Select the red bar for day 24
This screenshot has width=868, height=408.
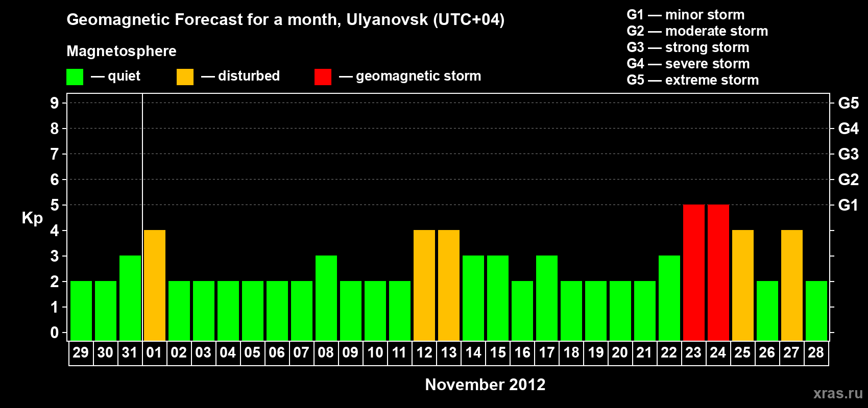pyautogui.click(x=718, y=272)
